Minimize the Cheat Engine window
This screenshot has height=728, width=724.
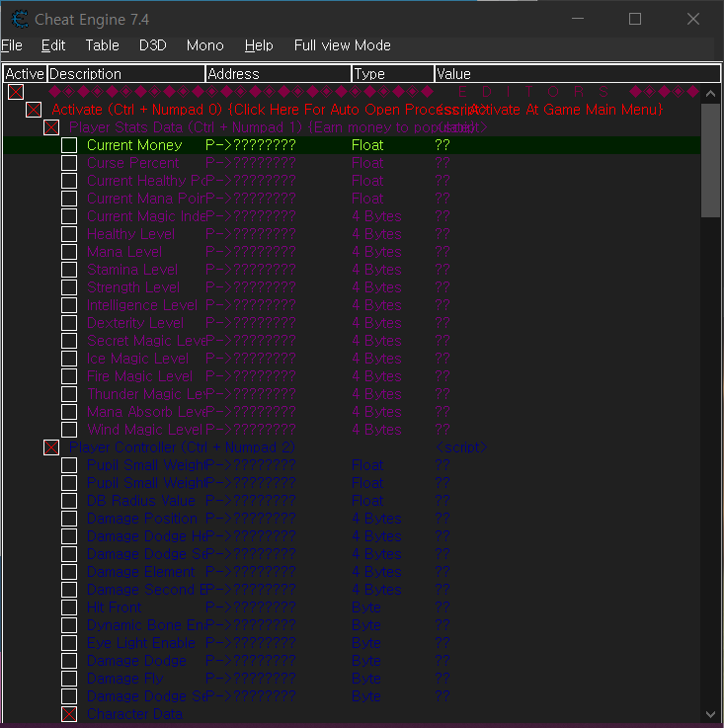point(578,19)
